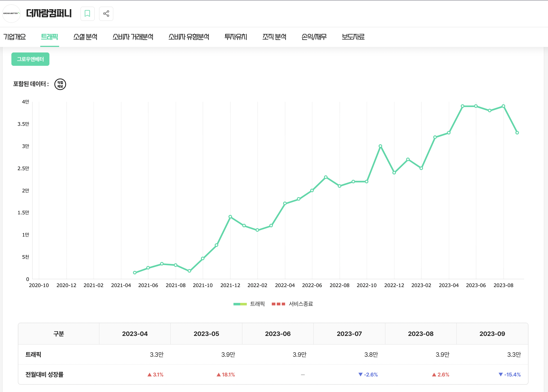Viewport: 548px width, 392px height.
Task: Click the 직접제보 data source badge
Action: (x=60, y=84)
